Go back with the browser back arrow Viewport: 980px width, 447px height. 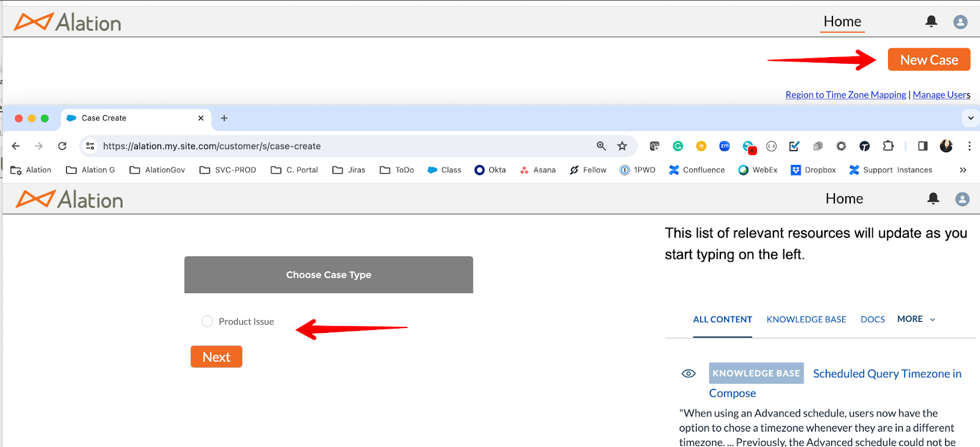coord(16,146)
